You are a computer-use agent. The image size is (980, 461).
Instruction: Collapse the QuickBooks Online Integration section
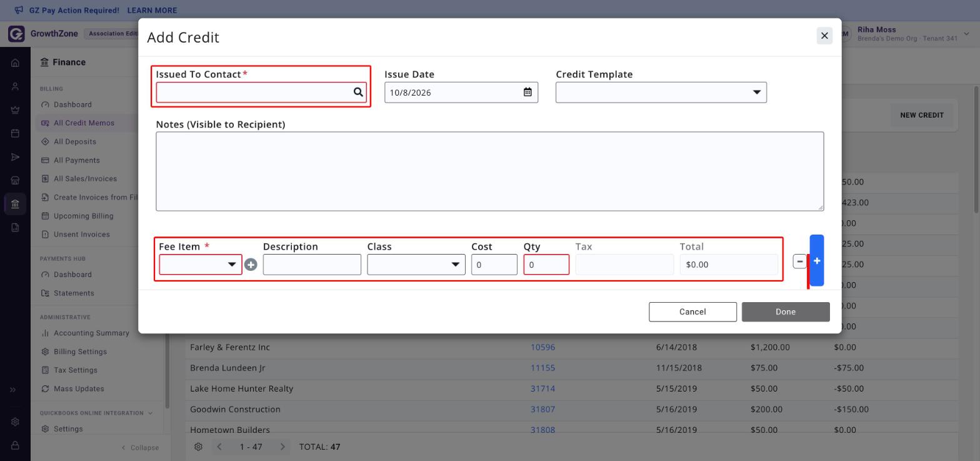[x=150, y=413]
